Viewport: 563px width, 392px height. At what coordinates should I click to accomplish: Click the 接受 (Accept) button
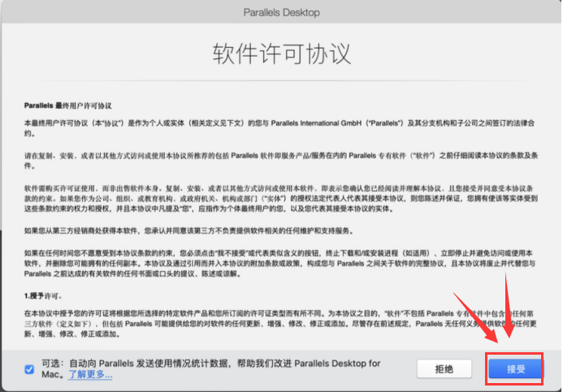pos(516,368)
